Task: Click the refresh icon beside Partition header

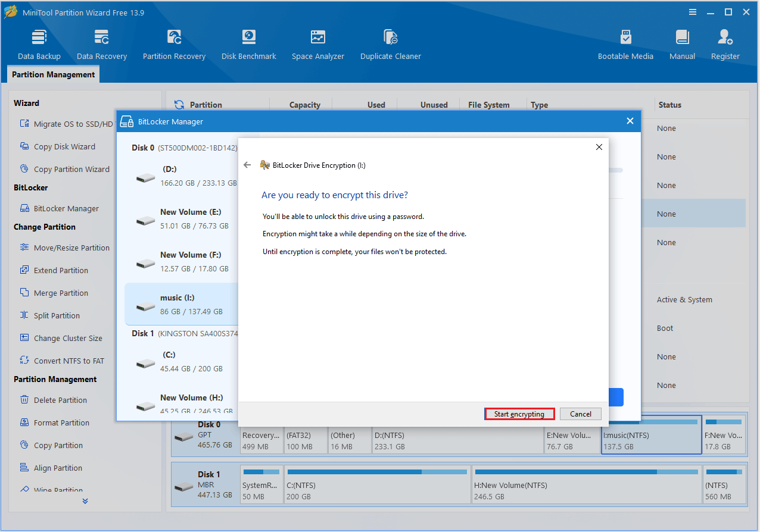Action: (179, 105)
